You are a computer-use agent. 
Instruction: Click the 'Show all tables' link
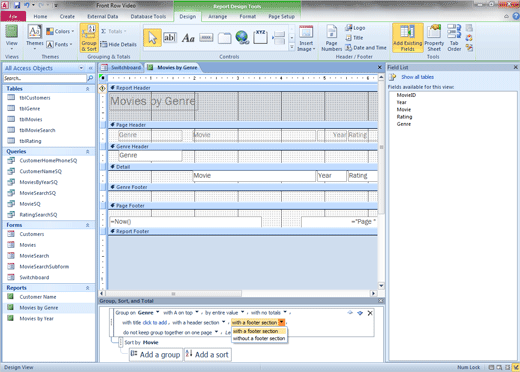pyautogui.click(x=417, y=77)
